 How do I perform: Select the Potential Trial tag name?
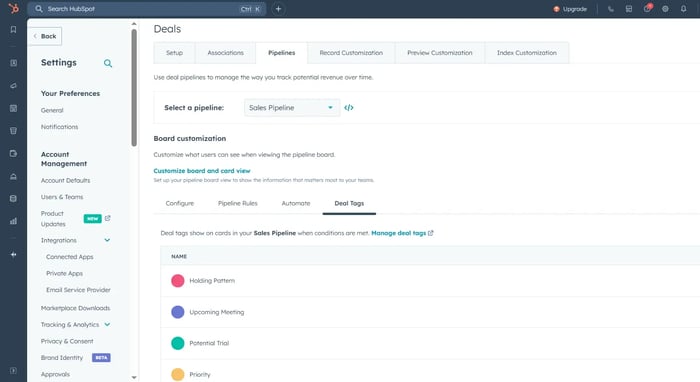coord(209,343)
